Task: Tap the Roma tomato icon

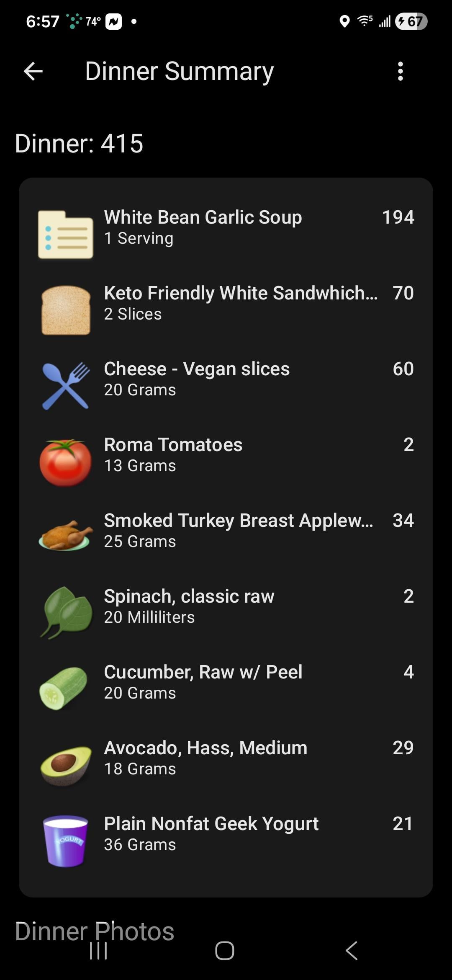Action: pyautogui.click(x=66, y=462)
